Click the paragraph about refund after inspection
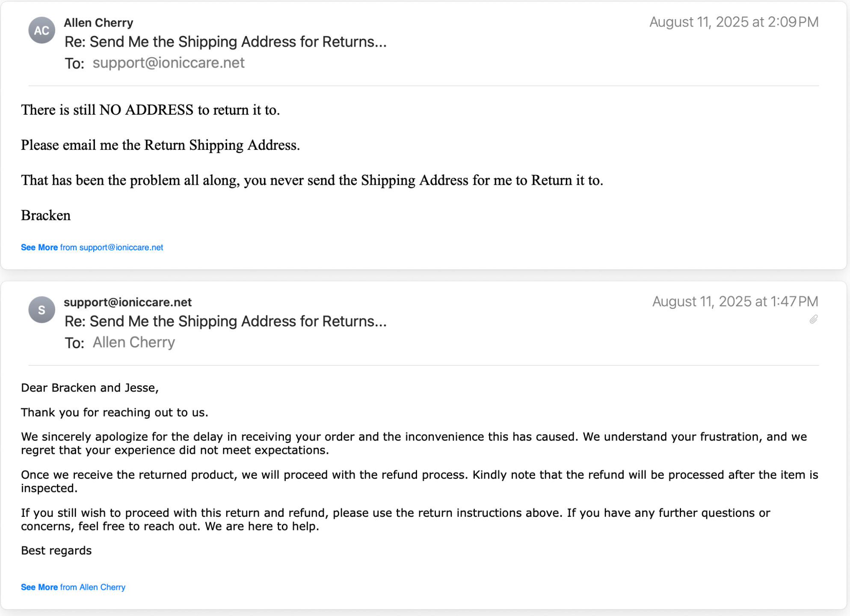Viewport: 850px width, 616px height. [x=419, y=481]
